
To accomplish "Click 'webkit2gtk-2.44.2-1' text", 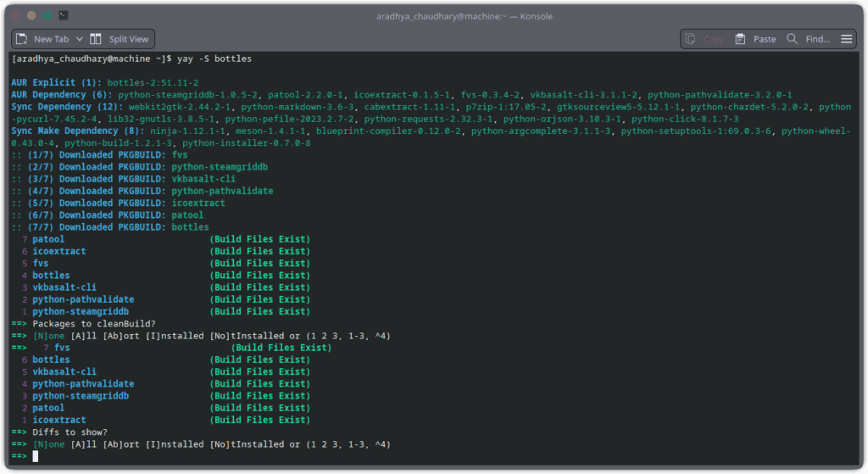I will [x=180, y=107].
